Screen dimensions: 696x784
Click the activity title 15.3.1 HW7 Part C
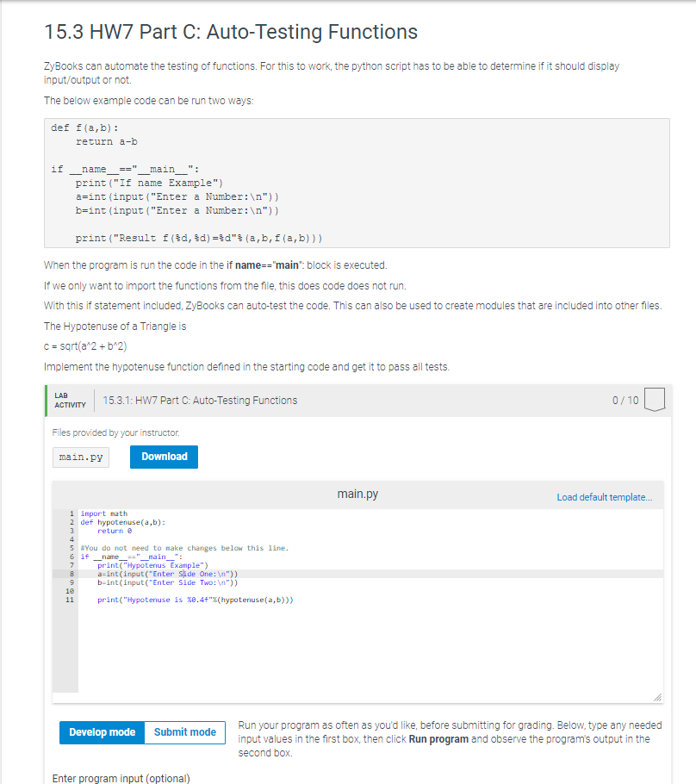[x=201, y=400]
